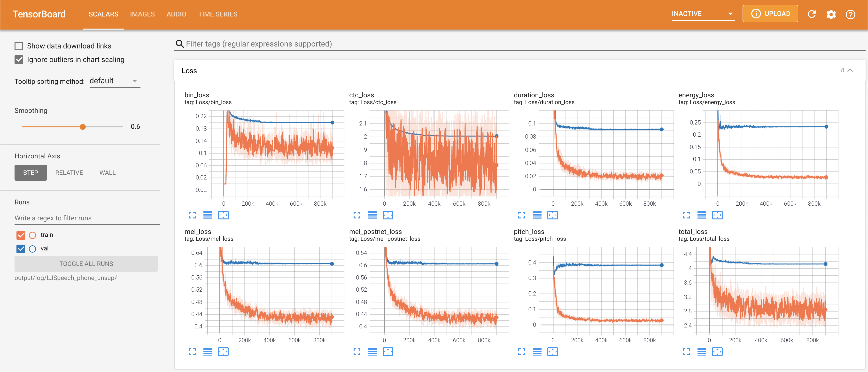The width and height of the screenshot is (868, 372).
Task: Open Tooltip sorting method dropdown
Action: (x=115, y=81)
